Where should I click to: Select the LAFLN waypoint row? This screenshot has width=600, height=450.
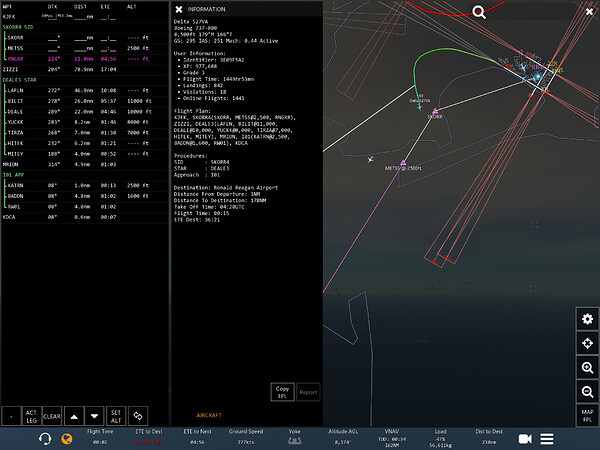(84, 90)
